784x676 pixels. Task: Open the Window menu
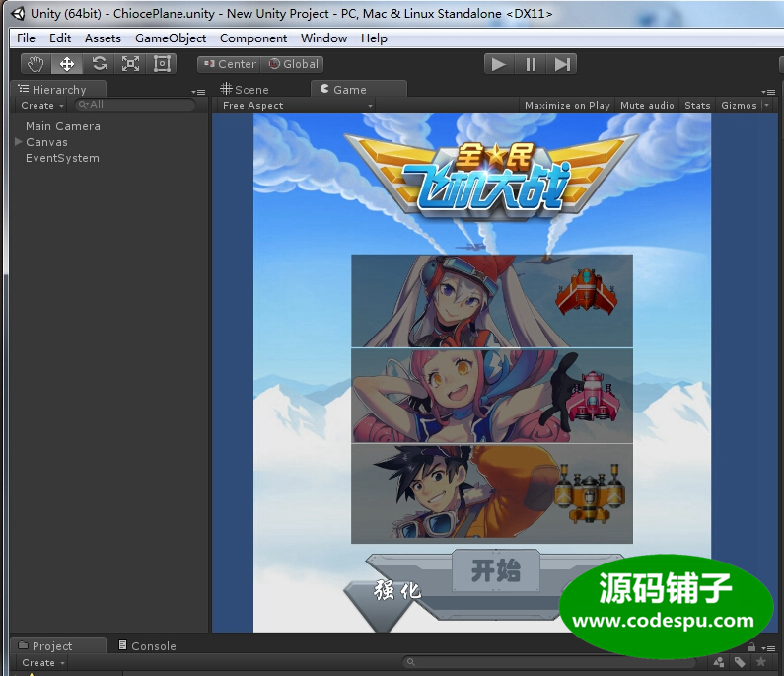tap(324, 38)
